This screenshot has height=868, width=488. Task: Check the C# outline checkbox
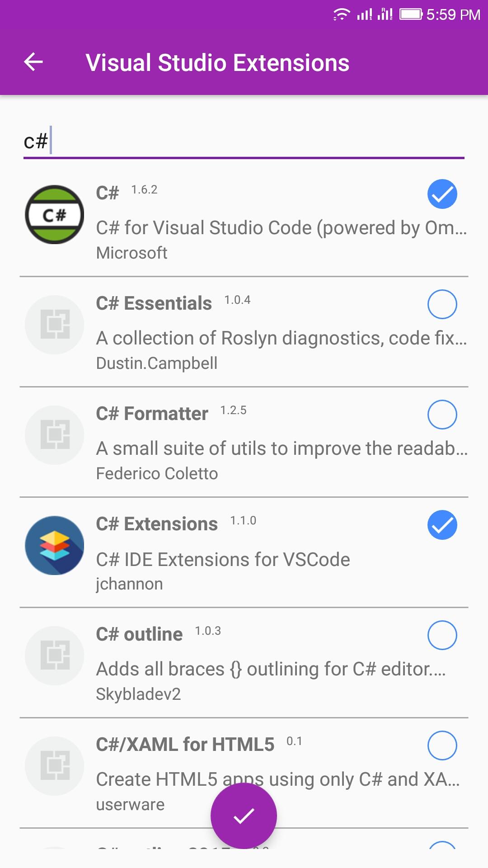[442, 635]
